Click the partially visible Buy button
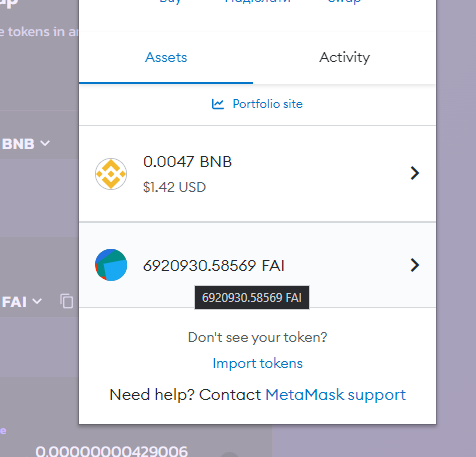This screenshot has width=476, height=457. 170,2
